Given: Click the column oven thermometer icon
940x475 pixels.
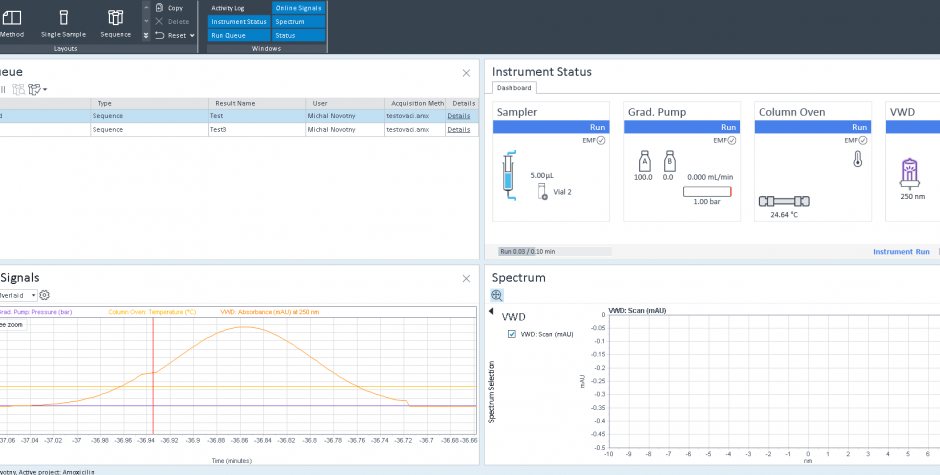Looking at the screenshot, I should tap(858, 159).
